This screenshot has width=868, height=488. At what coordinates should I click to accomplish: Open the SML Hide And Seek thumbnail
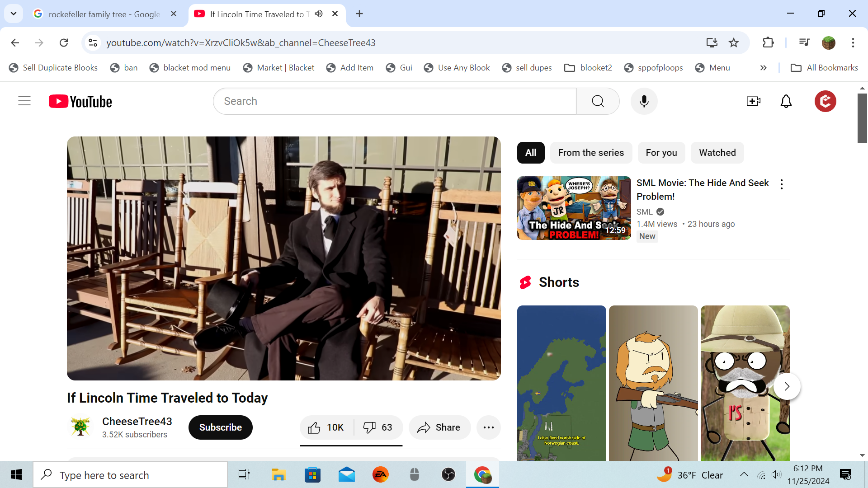574,208
